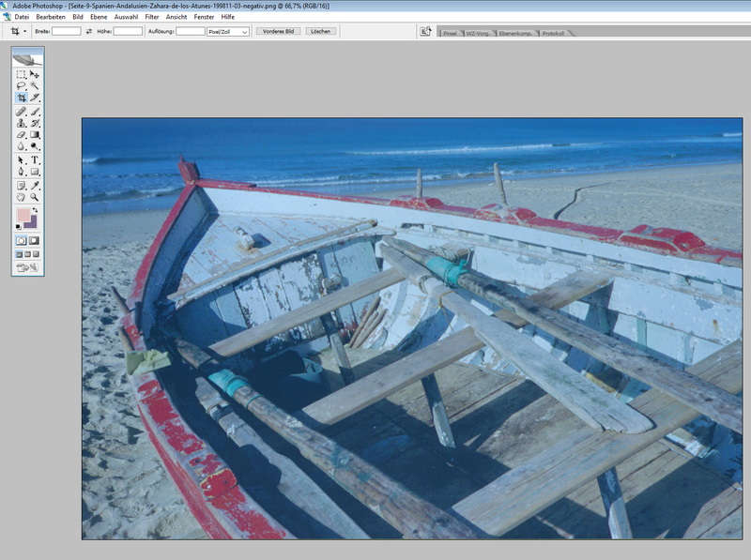The width and height of the screenshot is (751, 560).
Task: Click the Vorderes Bild button
Action: [278, 31]
